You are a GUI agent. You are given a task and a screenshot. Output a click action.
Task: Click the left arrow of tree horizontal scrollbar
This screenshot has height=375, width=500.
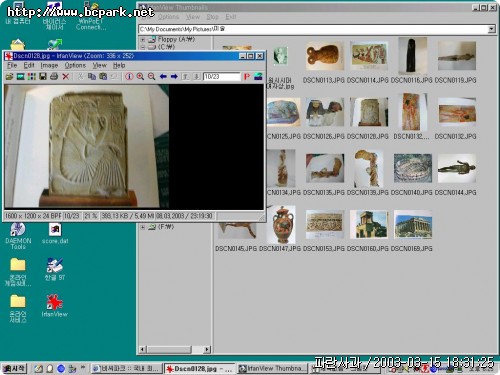coord(142,349)
